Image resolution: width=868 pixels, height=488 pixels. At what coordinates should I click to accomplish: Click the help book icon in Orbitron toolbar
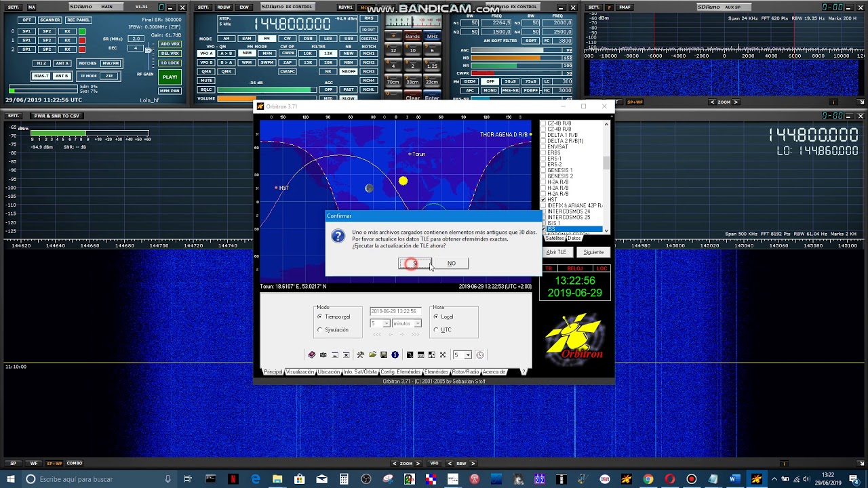312,354
